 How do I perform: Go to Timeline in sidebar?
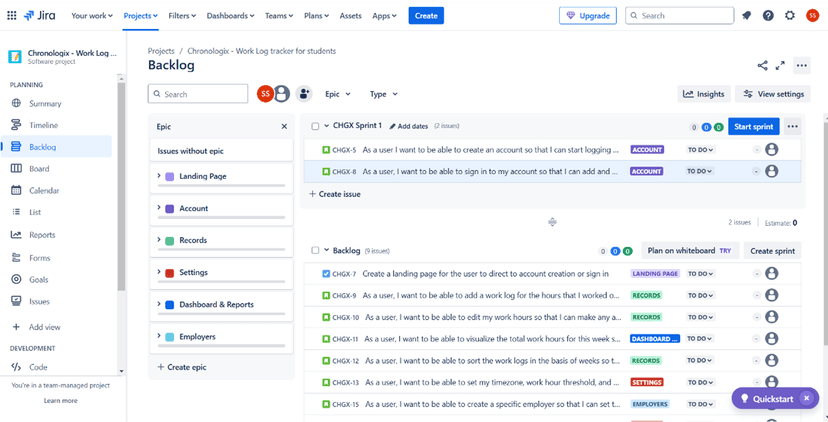click(57, 125)
